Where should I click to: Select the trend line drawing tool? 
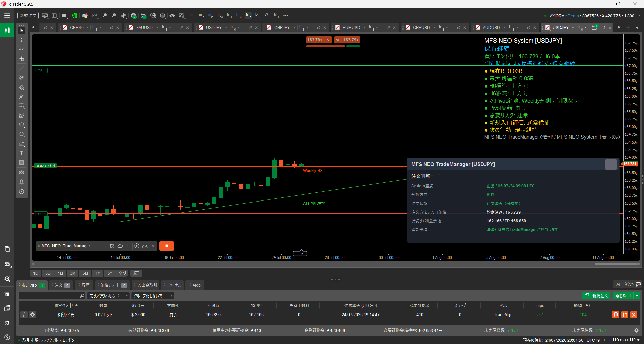[22, 68]
